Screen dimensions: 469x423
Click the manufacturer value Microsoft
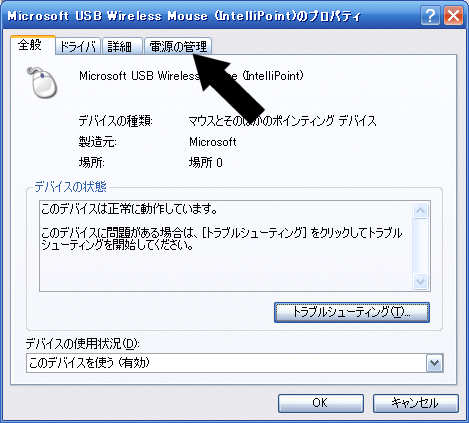tap(213, 142)
